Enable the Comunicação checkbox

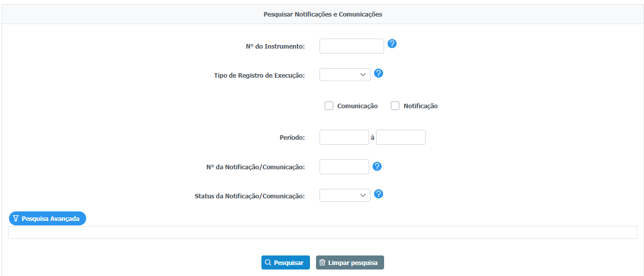click(329, 106)
